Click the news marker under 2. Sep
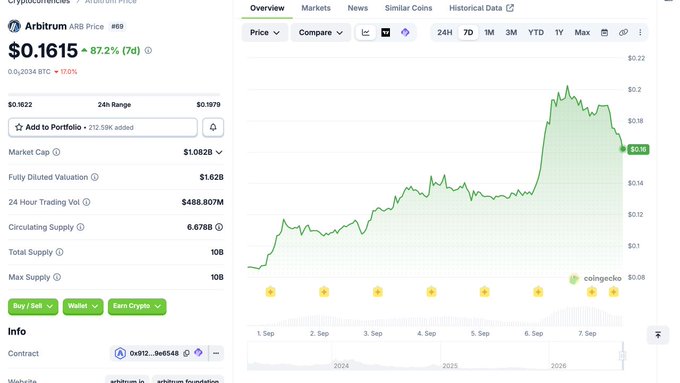Image resolution: width=680 pixels, height=383 pixels. point(324,292)
